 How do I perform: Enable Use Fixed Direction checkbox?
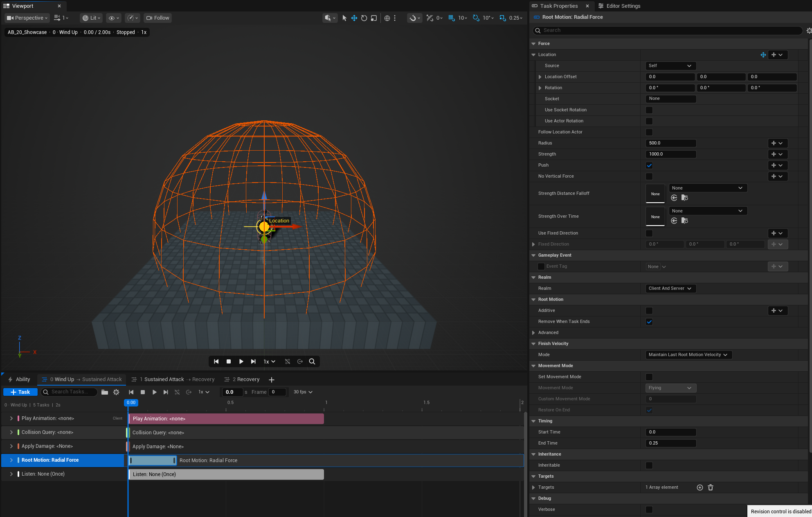pyautogui.click(x=649, y=233)
